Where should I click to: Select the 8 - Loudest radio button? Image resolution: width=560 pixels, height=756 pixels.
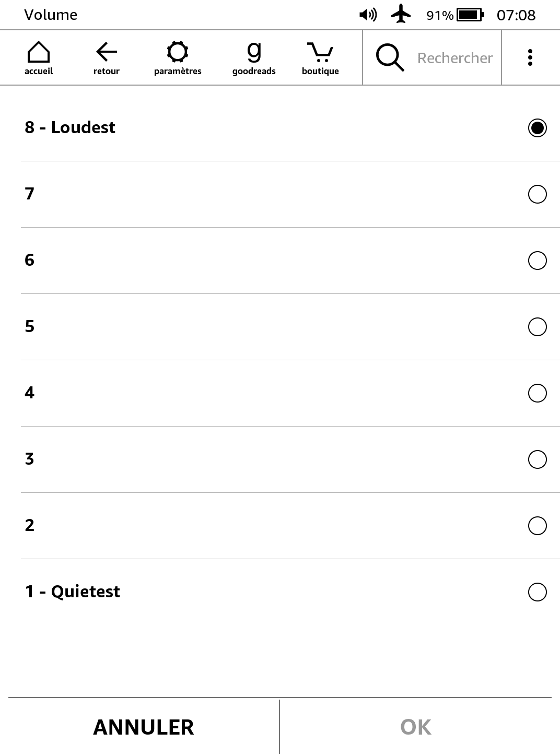coord(538,128)
